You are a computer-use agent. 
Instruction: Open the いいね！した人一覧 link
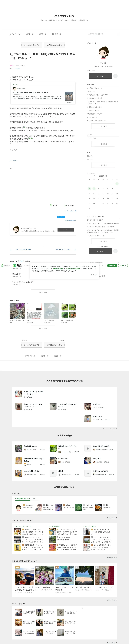(x=71, y=211)
